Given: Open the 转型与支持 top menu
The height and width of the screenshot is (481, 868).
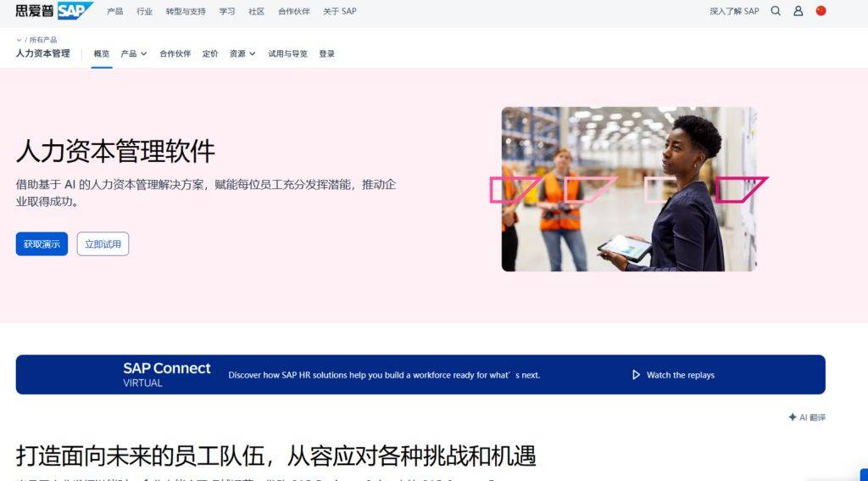Looking at the screenshot, I should (x=186, y=11).
